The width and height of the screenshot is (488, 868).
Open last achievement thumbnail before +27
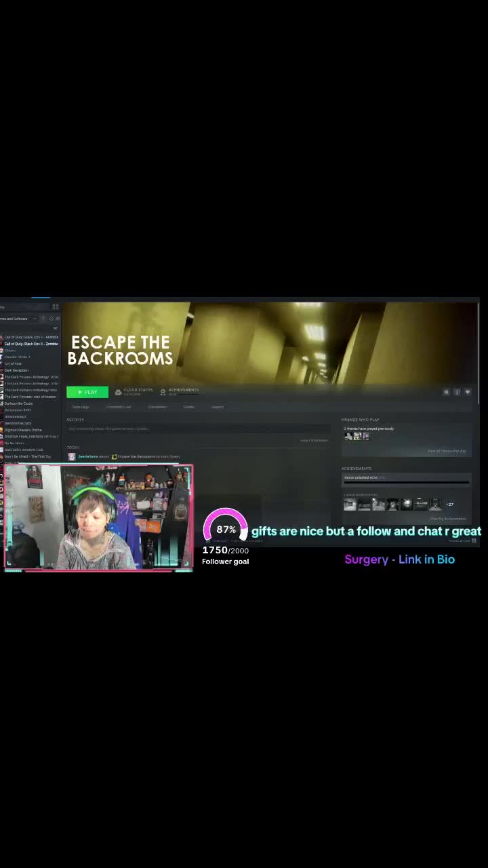(x=435, y=504)
